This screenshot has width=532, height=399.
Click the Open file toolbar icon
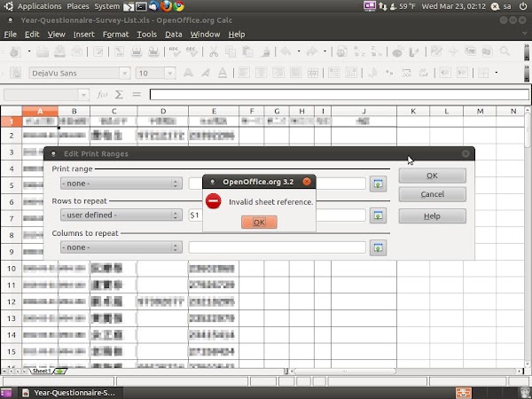click(43, 51)
